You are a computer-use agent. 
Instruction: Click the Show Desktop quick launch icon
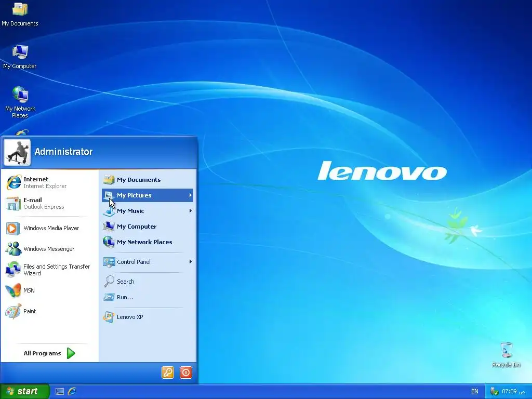pos(60,392)
